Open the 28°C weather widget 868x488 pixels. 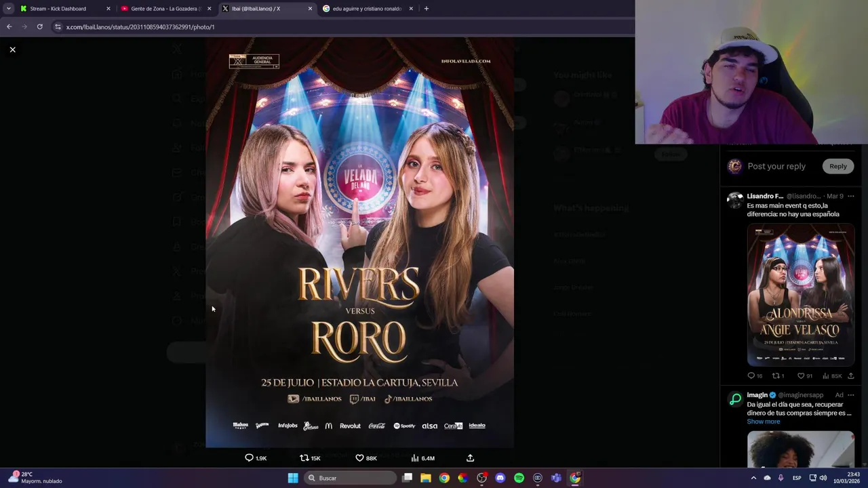(35, 478)
